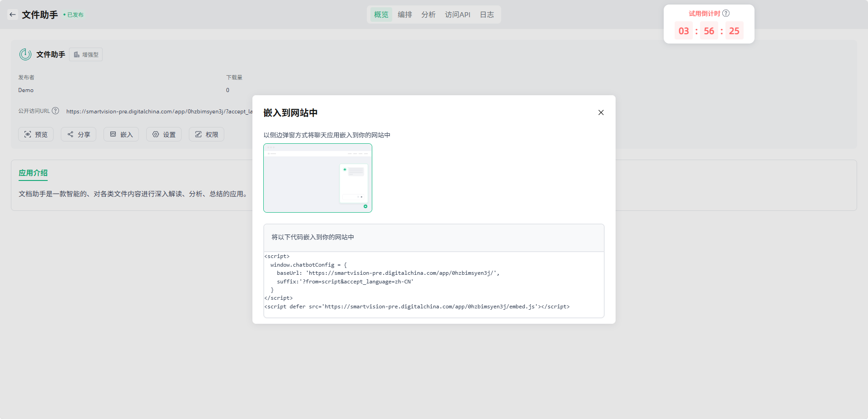The height and width of the screenshot is (419, 868).
Task: Select the 应用介绍 section tab
Action: click(x=33, y=173)
